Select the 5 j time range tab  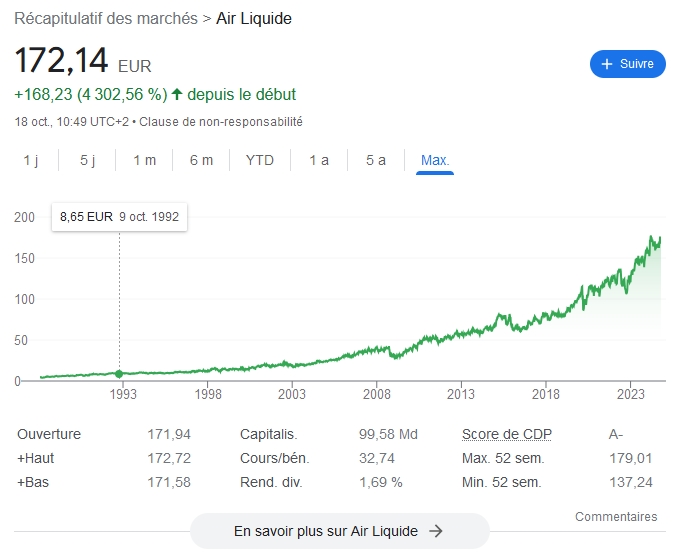click(87, 160)
